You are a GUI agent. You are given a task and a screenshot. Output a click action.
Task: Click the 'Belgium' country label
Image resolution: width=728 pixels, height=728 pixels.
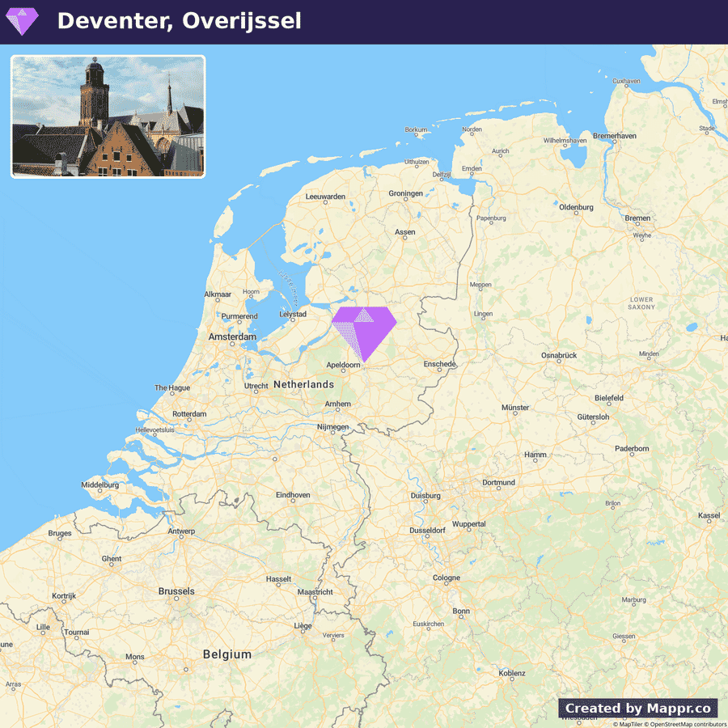[x=227, y=654]
